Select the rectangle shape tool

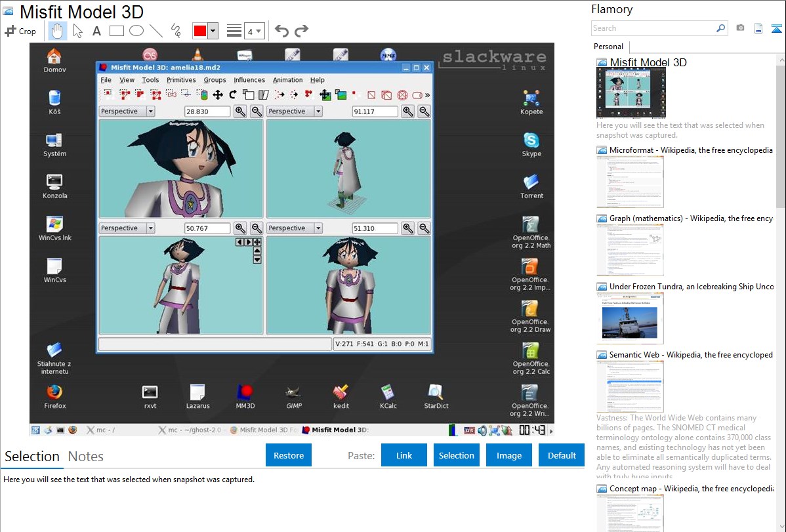tap(117, 31)
